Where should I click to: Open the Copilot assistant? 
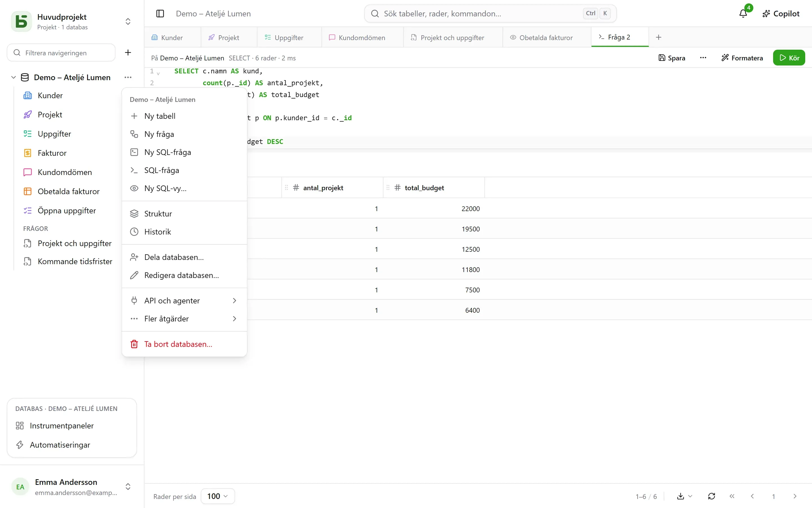pyautogui.click(x=781, y=14)
